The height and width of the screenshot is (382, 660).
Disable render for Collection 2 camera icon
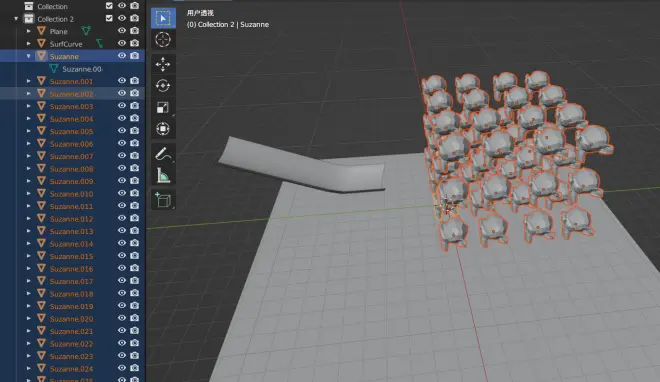(x=135, y=18)
